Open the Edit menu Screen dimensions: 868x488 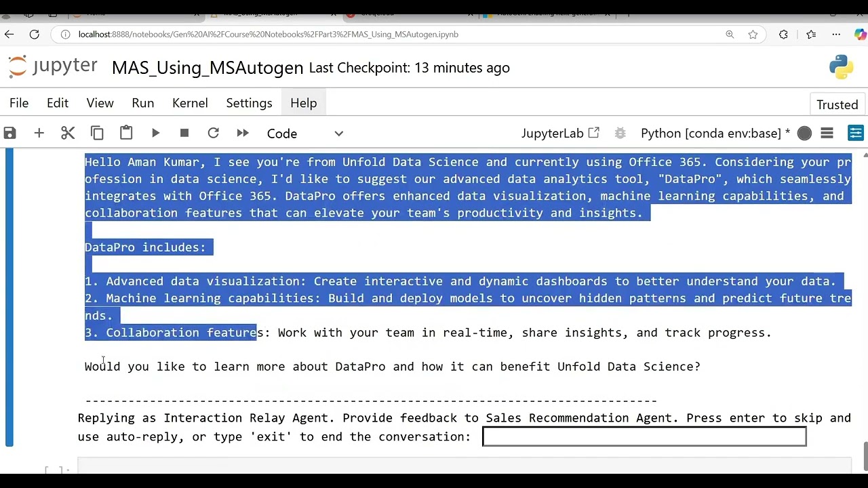tap(58, 103)
